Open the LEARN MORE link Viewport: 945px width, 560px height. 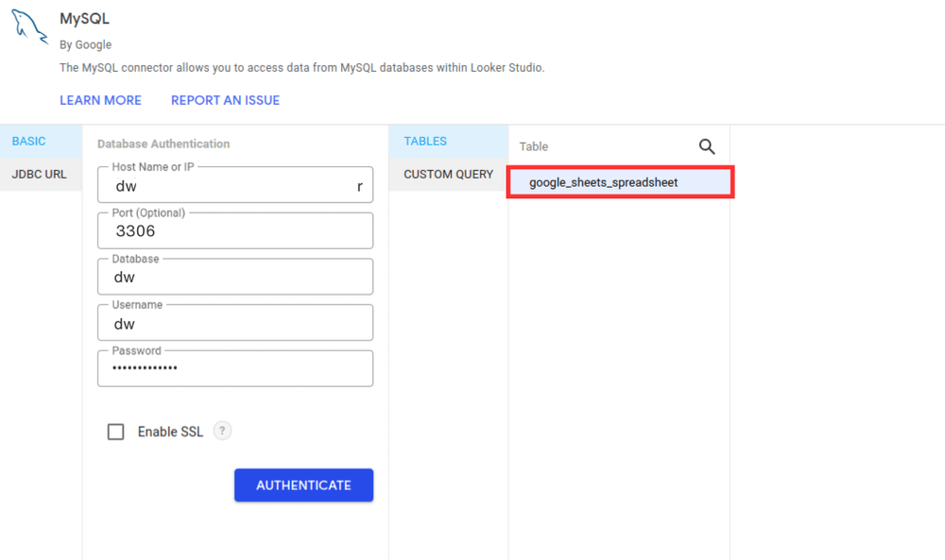click(x=100, y=99)
